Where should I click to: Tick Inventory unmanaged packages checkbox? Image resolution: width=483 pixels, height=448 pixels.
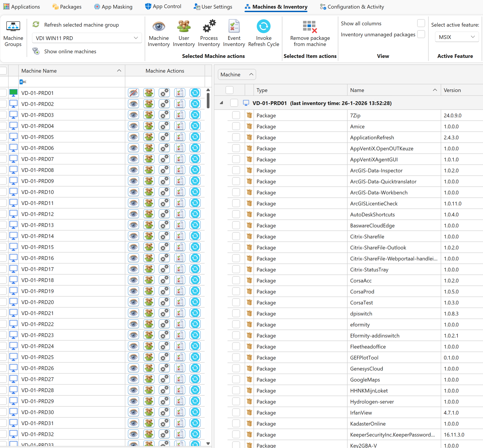[421, 34]
